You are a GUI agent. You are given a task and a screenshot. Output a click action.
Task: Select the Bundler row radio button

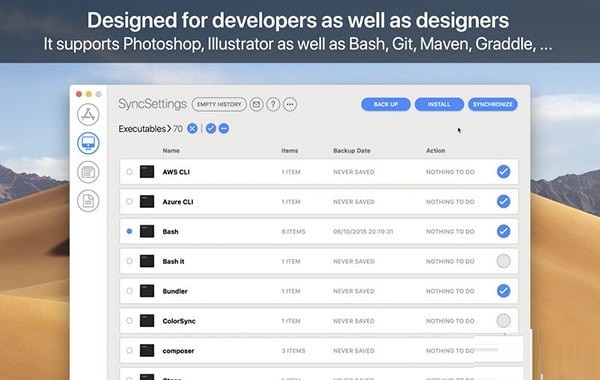click(129, 291)
